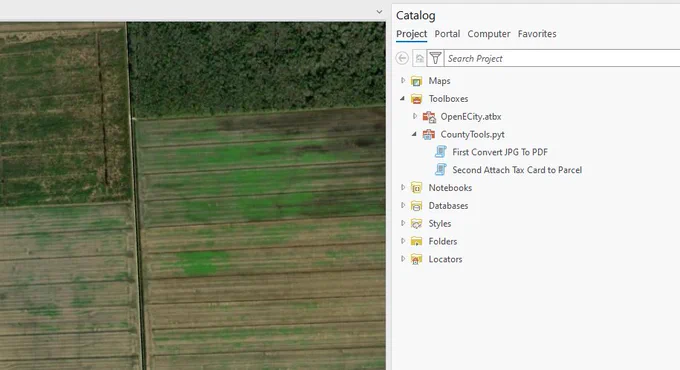Open the search filter funnel

click(435, 58)
